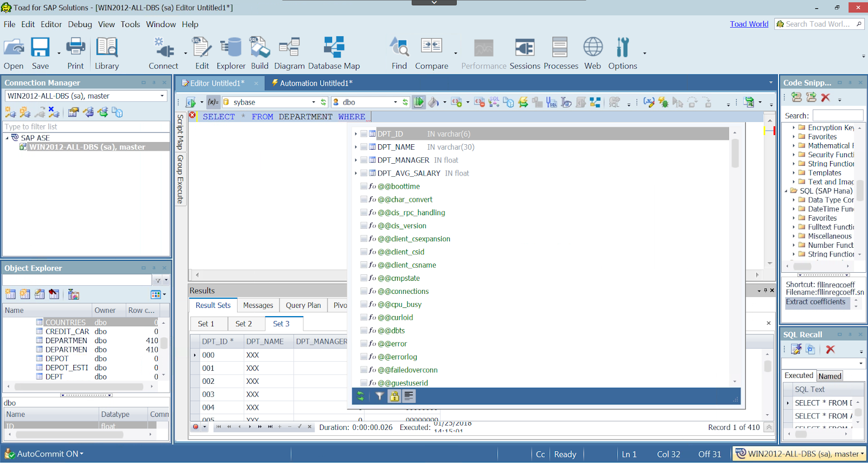Click the Save toolbar icon

[40, 53]
